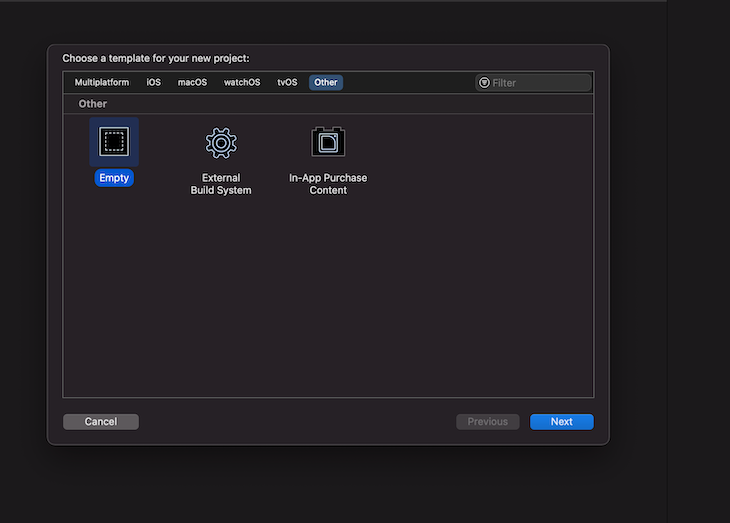
Task: Click the External Build System label
Action: pos(221,184)
